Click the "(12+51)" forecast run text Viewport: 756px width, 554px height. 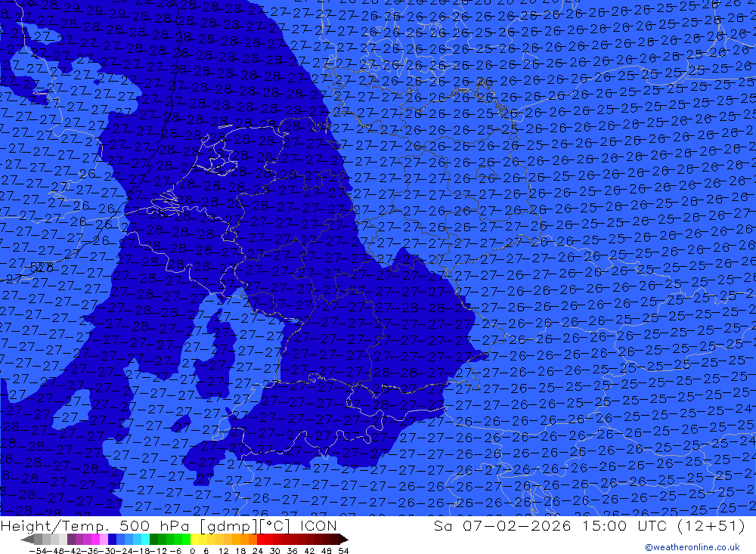coord(711,525)
